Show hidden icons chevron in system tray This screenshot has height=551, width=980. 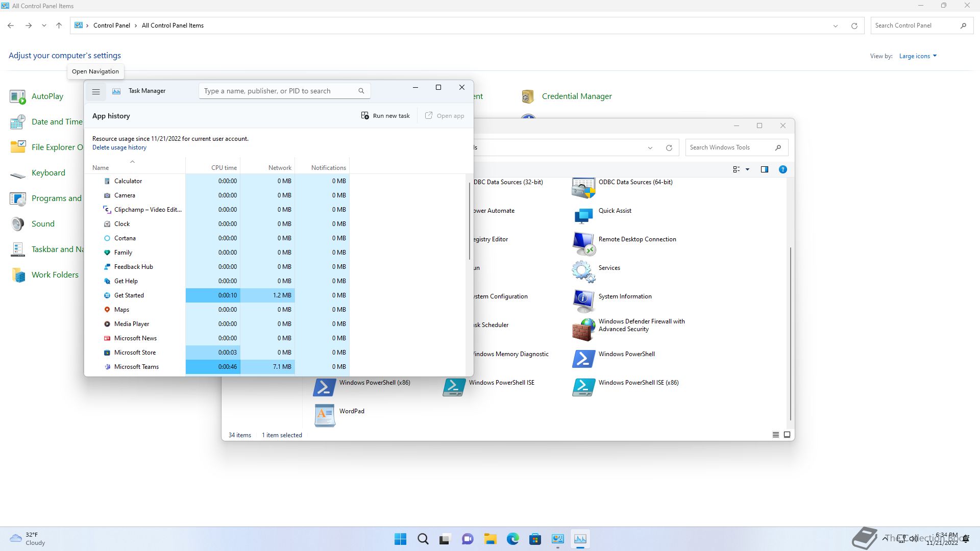coord(884,539)
